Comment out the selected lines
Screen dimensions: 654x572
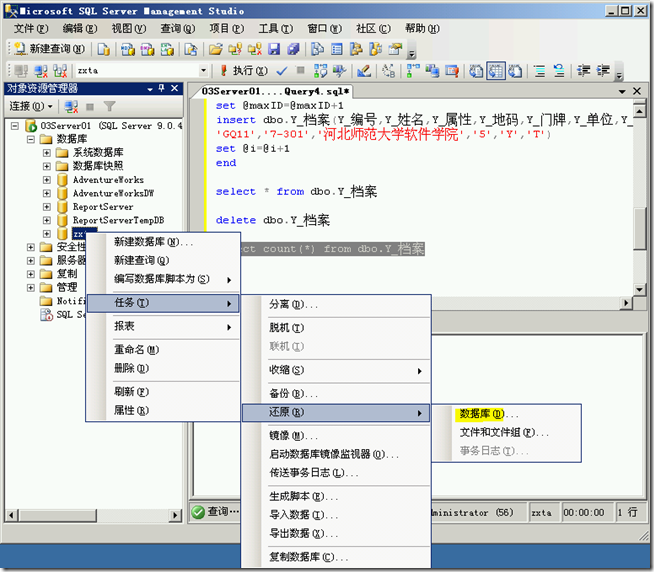point(540,71)
